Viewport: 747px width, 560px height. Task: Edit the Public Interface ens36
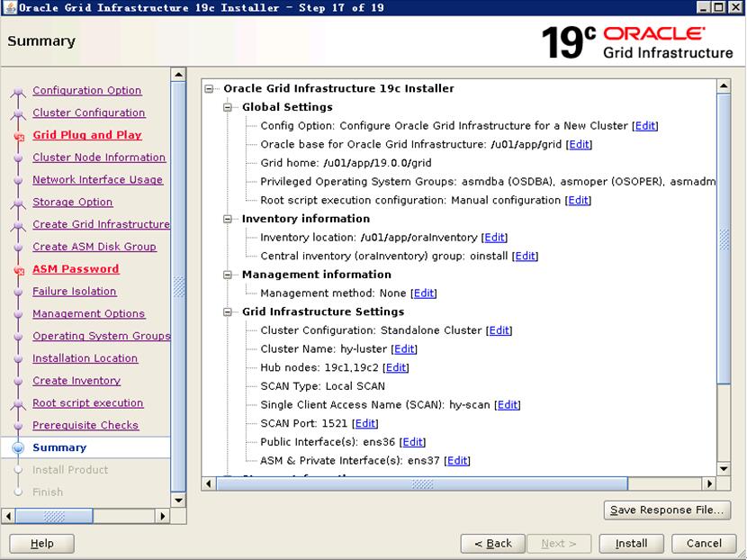[x=412, y=442]
